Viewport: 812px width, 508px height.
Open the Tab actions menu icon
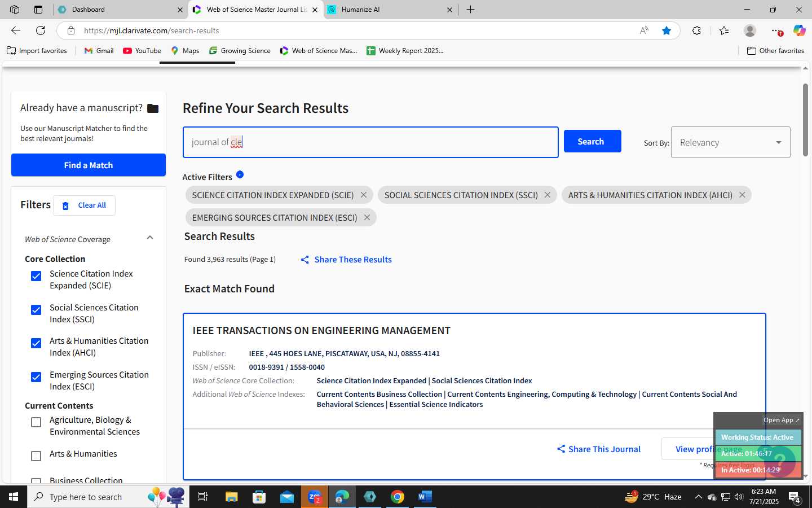38,10
